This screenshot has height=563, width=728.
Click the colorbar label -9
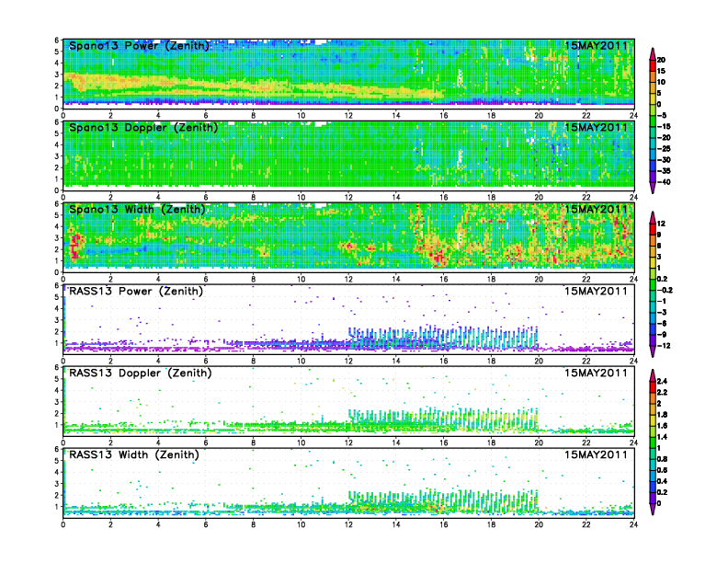tap(662, 335)
